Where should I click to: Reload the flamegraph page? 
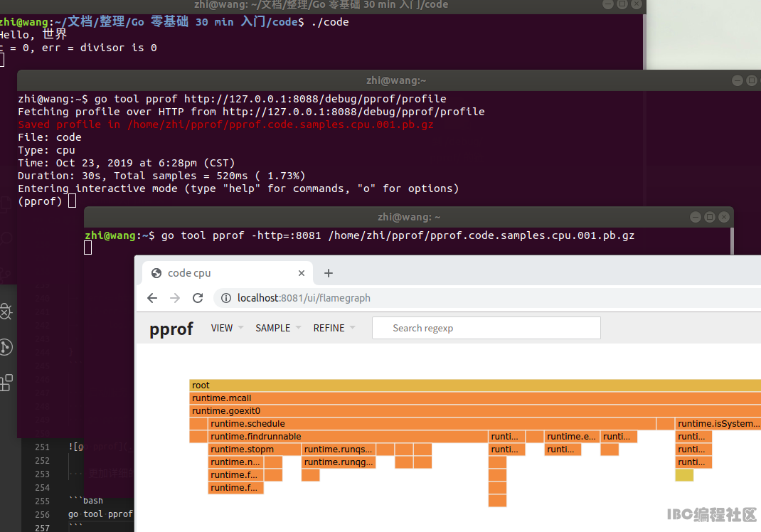point(198,298)
